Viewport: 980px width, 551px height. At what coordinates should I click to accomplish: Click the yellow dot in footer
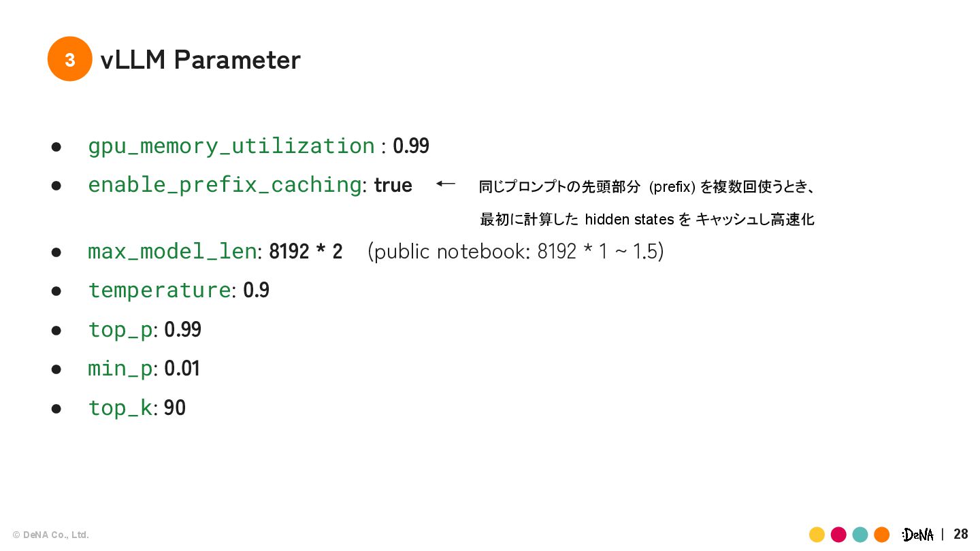(817, 535)
